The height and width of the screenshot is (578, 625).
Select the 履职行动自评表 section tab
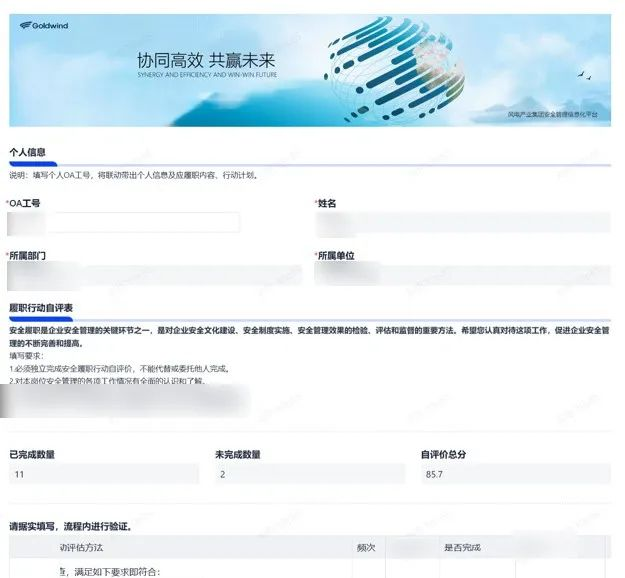coord(41,306)
